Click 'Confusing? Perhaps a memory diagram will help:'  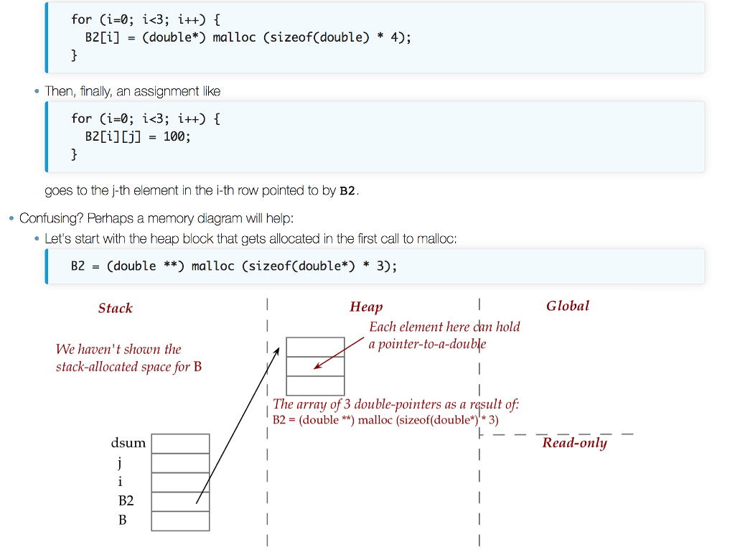point(156,218)
